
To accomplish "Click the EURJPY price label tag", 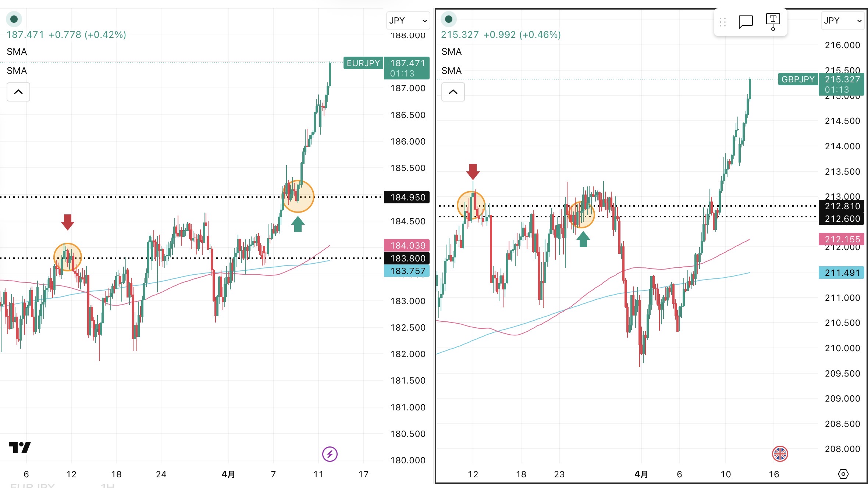I will [x=363, y=63].
